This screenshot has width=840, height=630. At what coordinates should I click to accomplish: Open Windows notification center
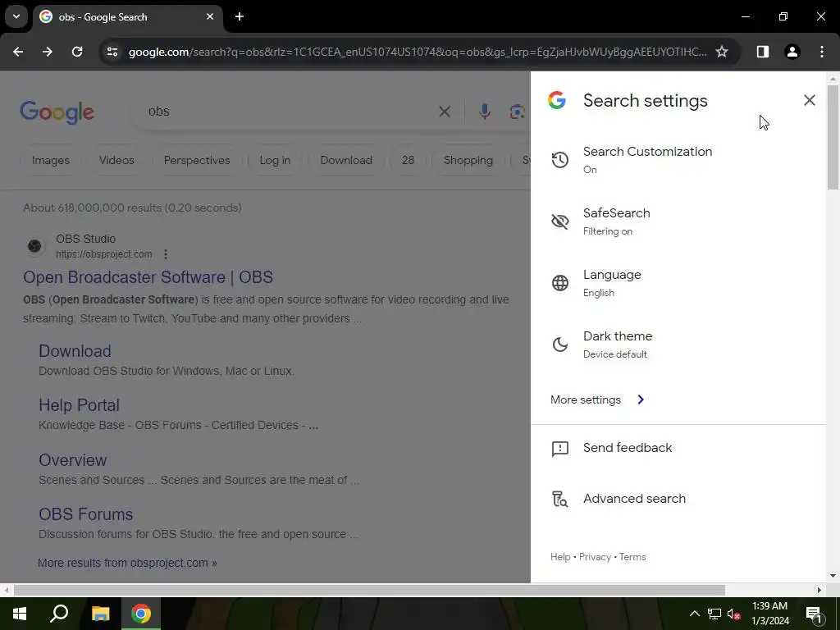click(x=813, y=614)
